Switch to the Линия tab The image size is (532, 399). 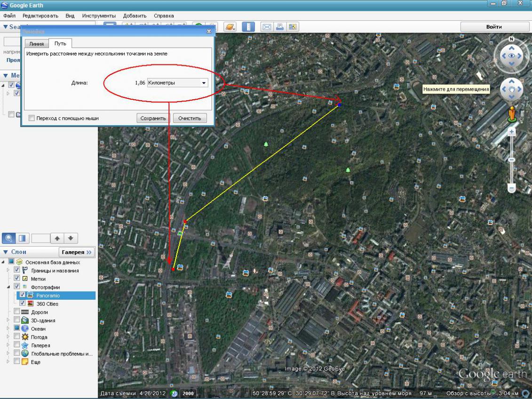tap(36, 44)
